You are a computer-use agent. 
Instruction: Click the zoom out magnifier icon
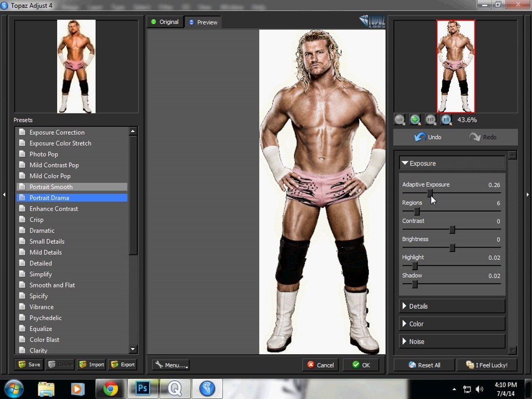[x=400, y=120]
